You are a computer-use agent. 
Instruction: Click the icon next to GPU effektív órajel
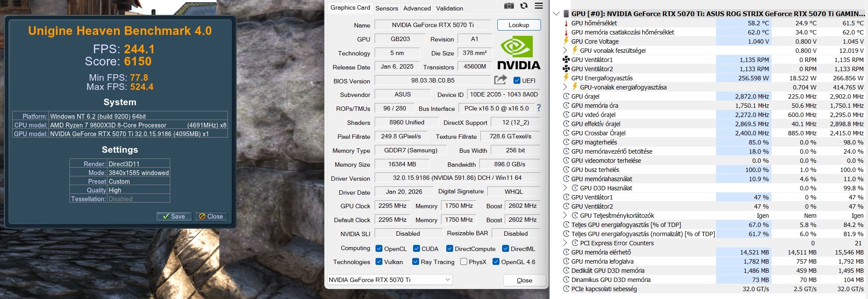(x=566, y=124)
